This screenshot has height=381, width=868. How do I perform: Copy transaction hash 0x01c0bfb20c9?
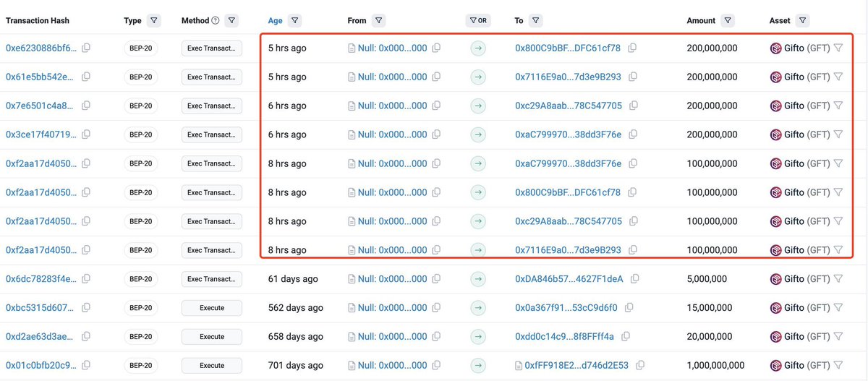(x=86, y=366)
